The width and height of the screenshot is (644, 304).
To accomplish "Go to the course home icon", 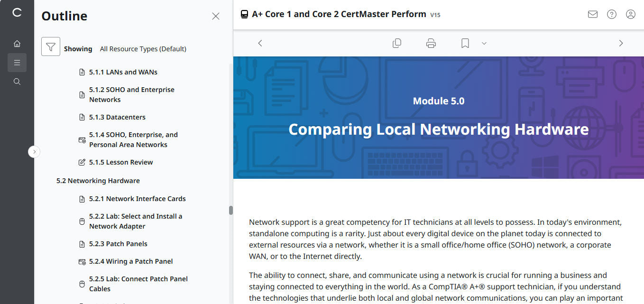I will [17, 43].
